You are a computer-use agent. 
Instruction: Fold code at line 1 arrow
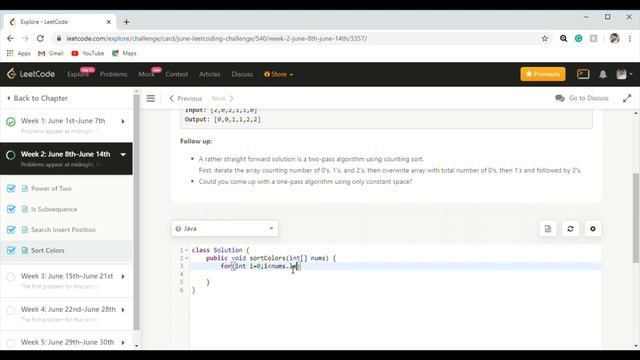pos(187,250)
